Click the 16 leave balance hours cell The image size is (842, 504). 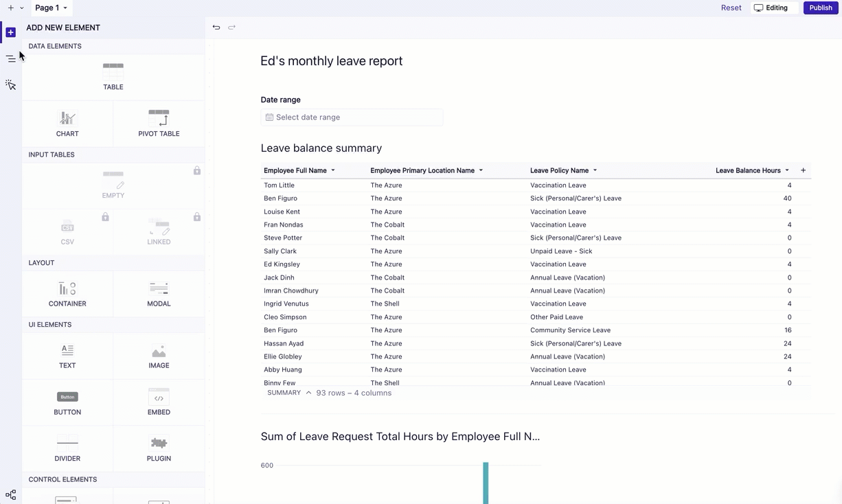(788, 330)
